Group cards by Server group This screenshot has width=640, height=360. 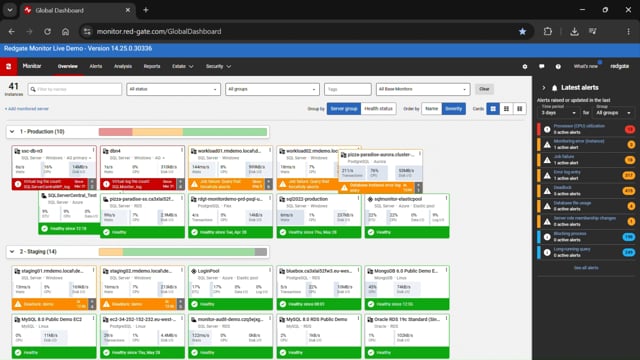point(344,109)
